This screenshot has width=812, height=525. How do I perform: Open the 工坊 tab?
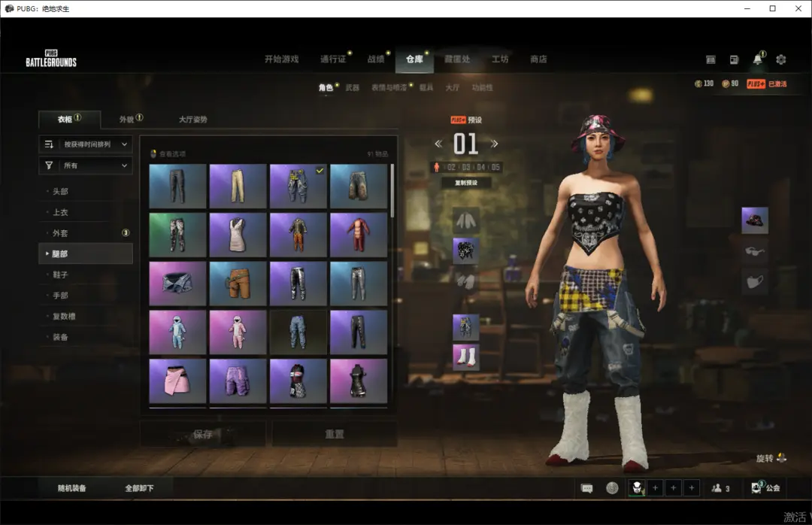[500, 59]
